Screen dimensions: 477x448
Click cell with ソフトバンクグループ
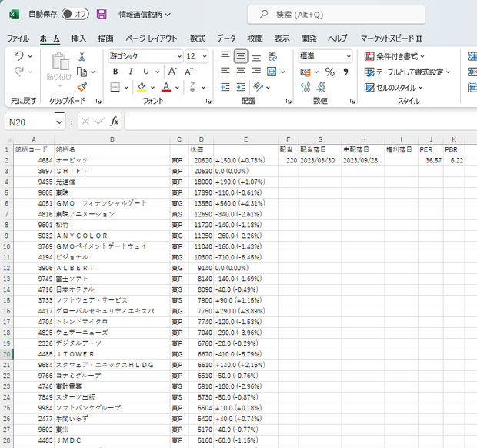pyautogui.click(x=112, y=408)
